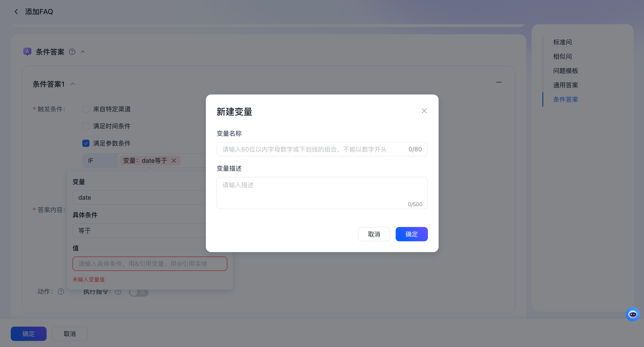Open the help icon beside 动作
Screen dimensions: 644x347
[x=61, y=291]
